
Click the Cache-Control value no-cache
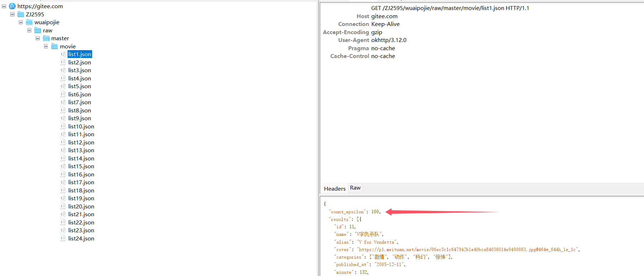383,56
